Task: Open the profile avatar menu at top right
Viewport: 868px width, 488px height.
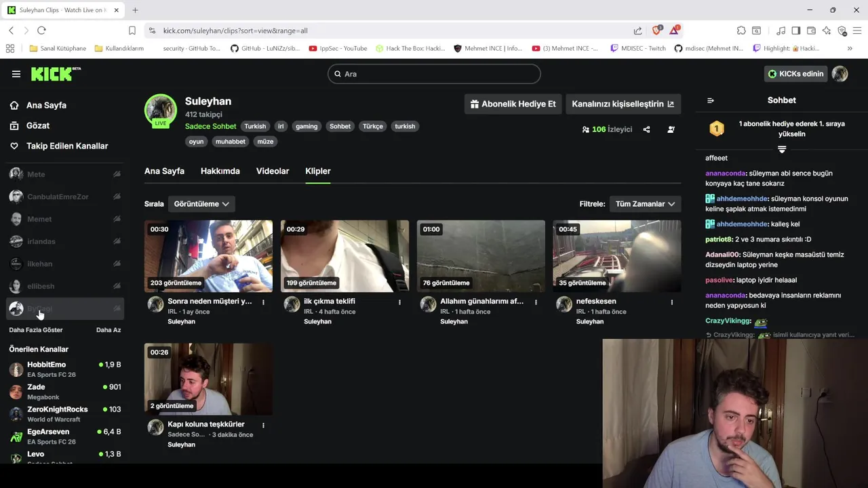Action: (x=840, y=74)
